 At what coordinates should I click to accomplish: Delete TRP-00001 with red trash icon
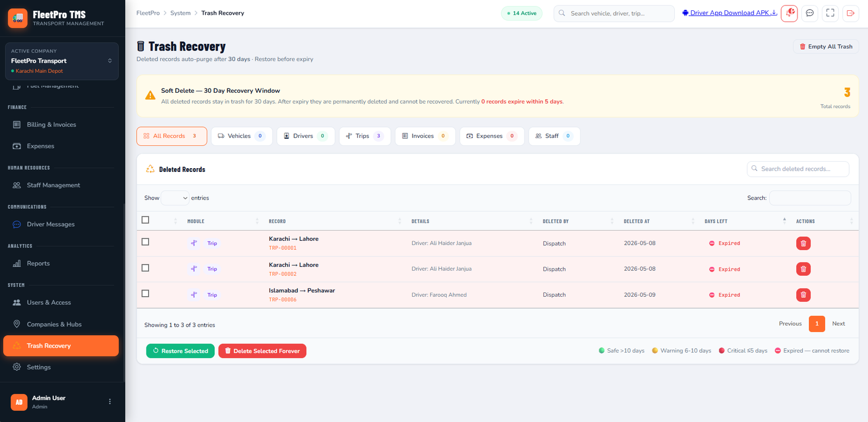[x=803, y=244]
